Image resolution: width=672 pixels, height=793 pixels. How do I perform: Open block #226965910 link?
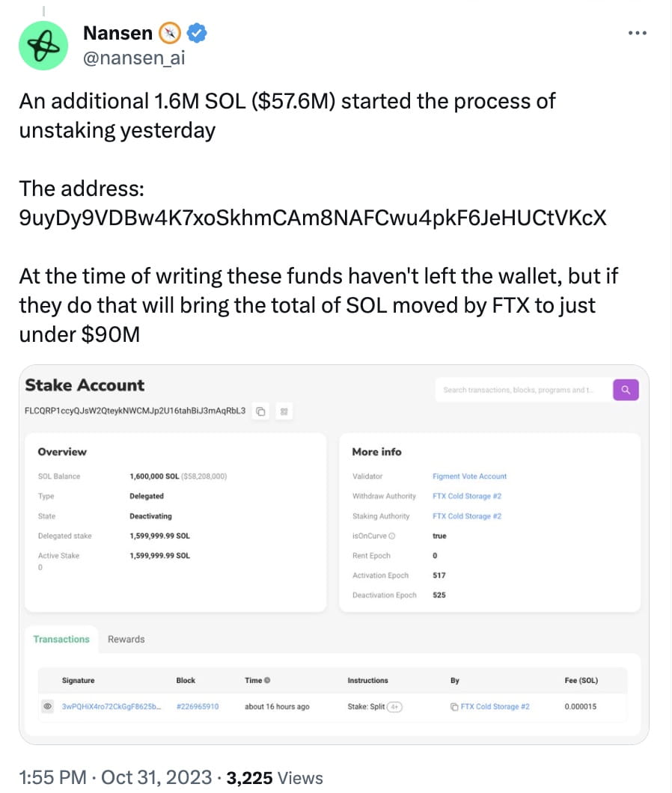(x=198, y=706)
